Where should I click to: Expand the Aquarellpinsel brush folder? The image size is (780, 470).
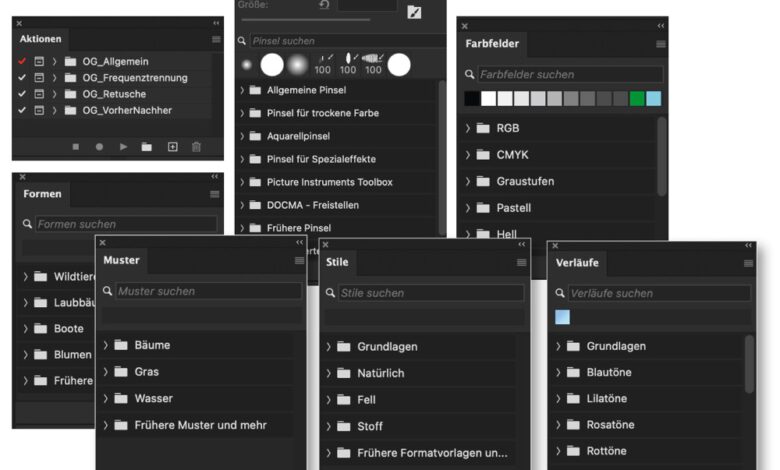point(242,136)
